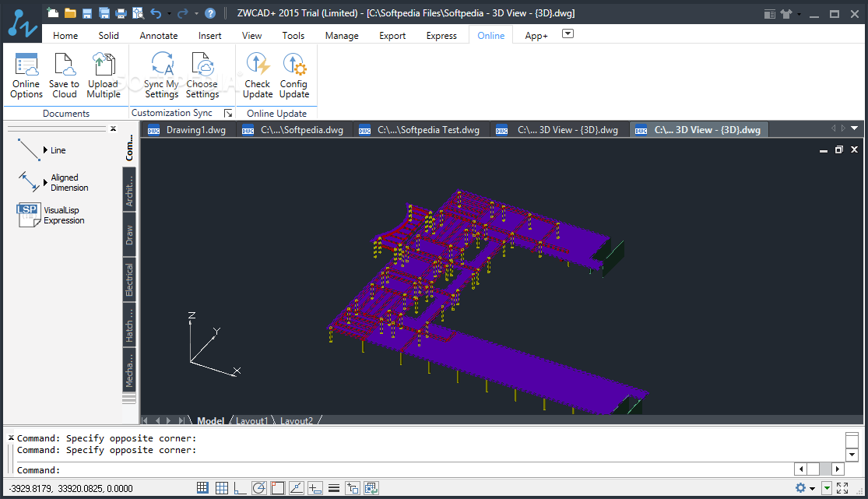Screen dimensions: 868x499
Task: Click the shirt-shaped skin theme icon
Action: click(x=786, y=14)
